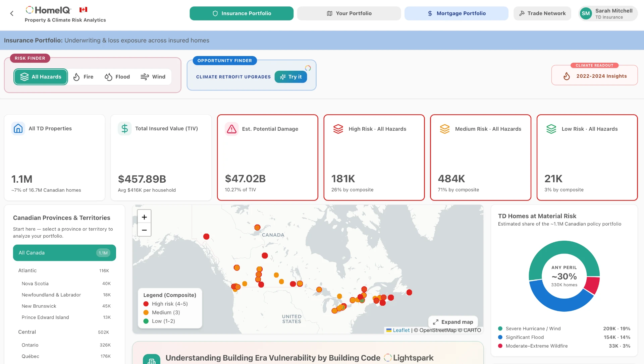The height and width of the screenshot is (364, 644).
Task: Click the Canadian flag icon
Action: pos(83,10)
